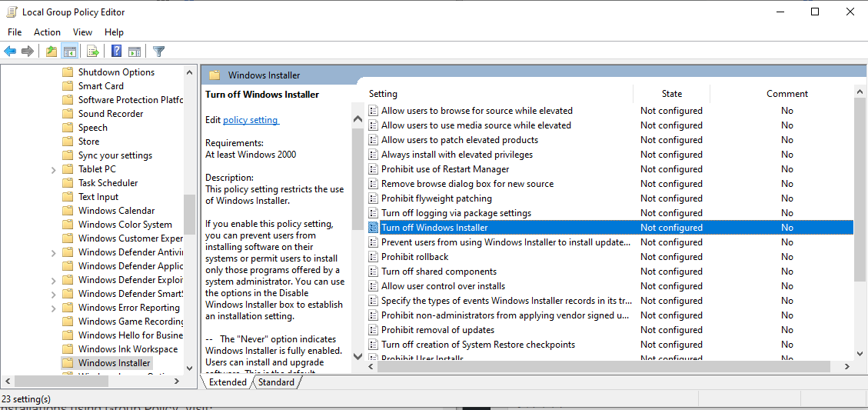Open the Action menu
This screenshot has height=410, width=868.
click(47, 32)
